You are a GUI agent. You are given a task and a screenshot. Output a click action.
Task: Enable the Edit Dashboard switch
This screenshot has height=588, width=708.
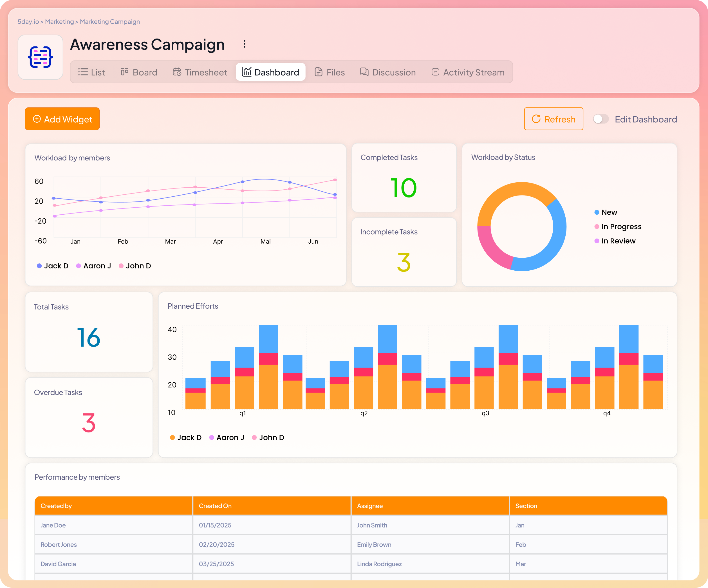click(601, 119)
